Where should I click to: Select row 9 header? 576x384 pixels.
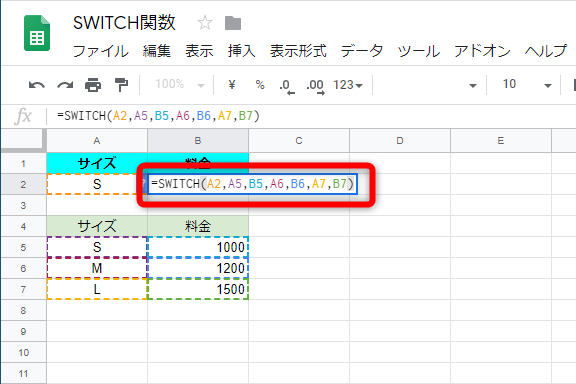click(x=24, y=331)
